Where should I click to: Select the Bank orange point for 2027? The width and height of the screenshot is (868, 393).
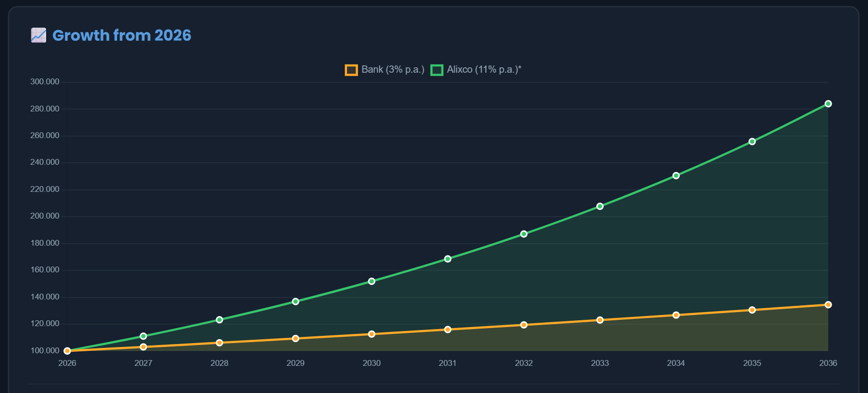pyautogui.click(x=144, y=347)
